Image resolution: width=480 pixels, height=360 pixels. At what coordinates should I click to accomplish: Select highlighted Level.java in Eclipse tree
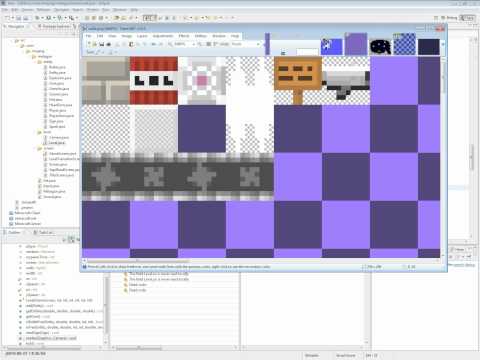[57, 143]
